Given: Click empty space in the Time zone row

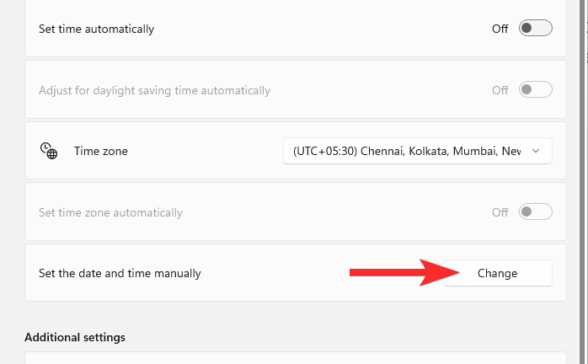Looking at the screenshot, I should pyautogui.click(x=202, y=152).
